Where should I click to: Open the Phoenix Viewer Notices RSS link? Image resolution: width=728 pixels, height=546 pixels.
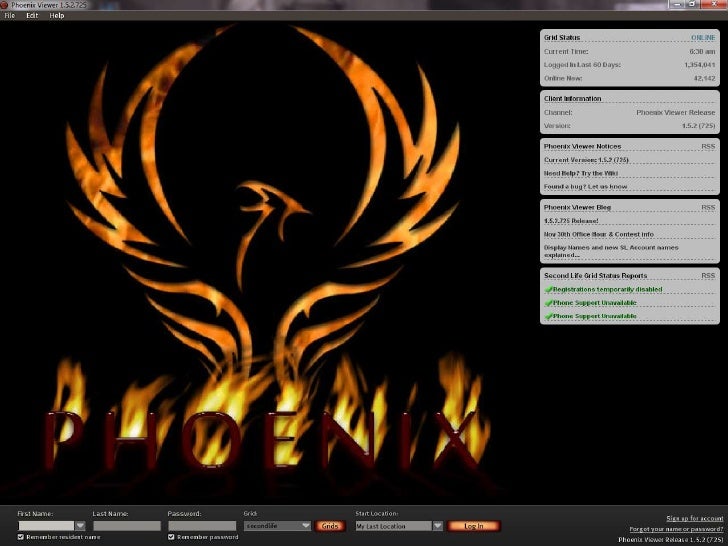click(708, 146)
